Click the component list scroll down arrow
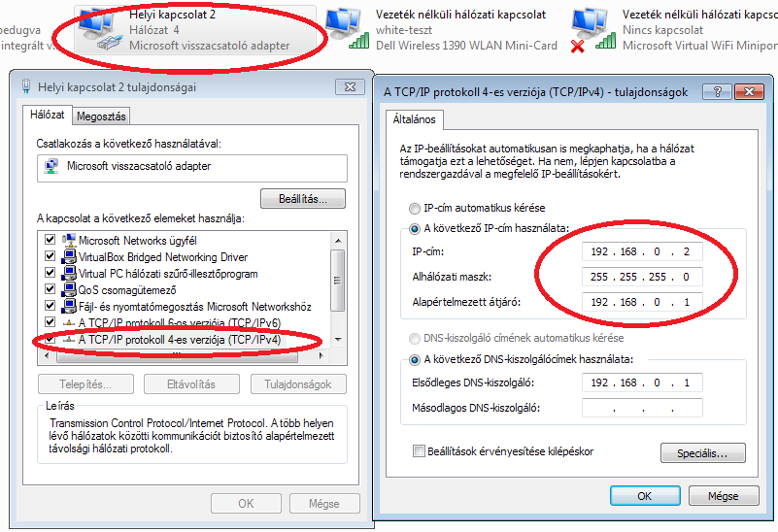The width and height of the screenshot is (778, 532). (338, 340)
